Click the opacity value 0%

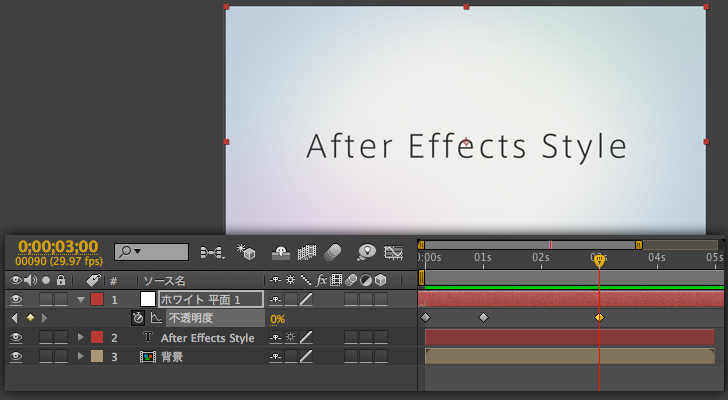point(278,319)
